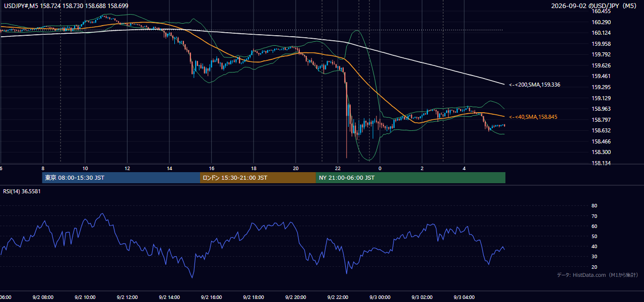
Task: Click RSI scale value 30
Action: (x=594, y=257)
